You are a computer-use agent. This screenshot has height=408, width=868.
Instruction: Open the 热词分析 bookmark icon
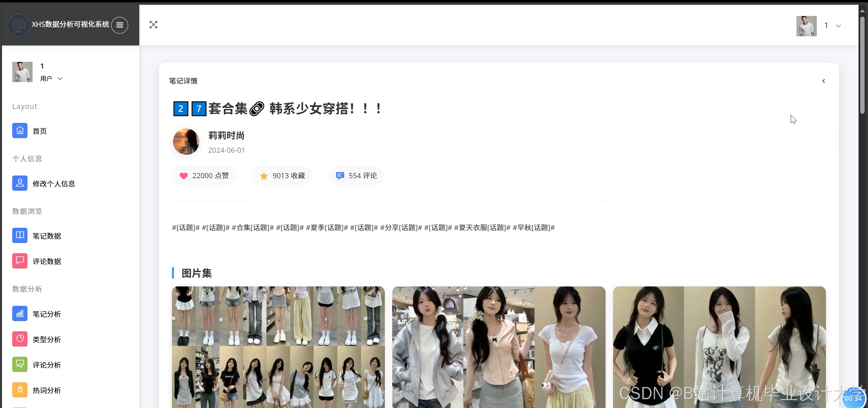coord(20,390)
